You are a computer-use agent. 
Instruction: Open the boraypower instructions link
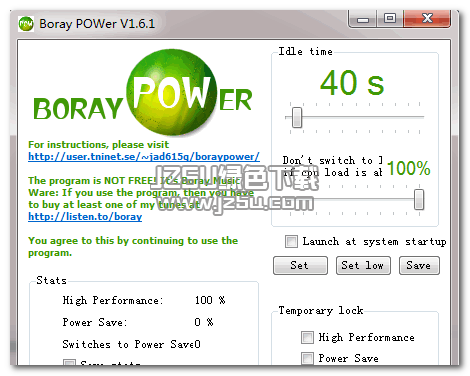click(x=144, y=157)
